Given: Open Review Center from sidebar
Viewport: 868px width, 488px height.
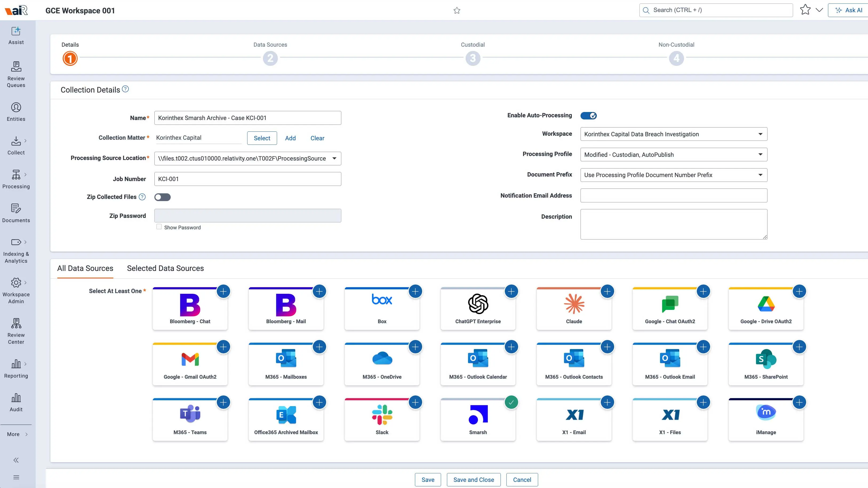Looking at the screenshot, I should pyautogui.click(x=16, y=331).
